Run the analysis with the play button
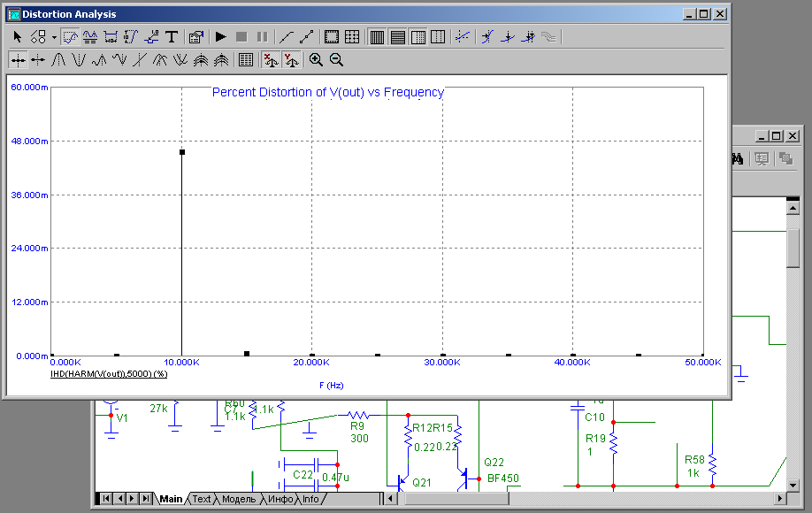Screen dimensions: 812x513 (221, 37)
